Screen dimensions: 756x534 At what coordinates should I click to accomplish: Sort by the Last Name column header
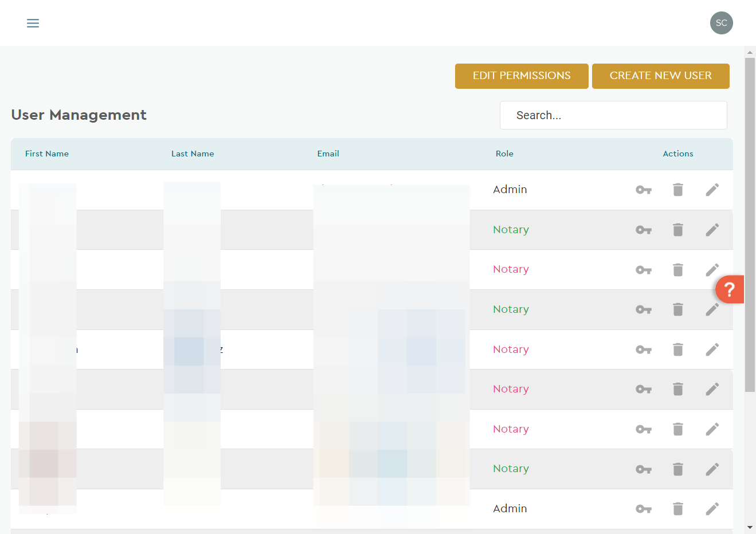(x=193, y=154)
